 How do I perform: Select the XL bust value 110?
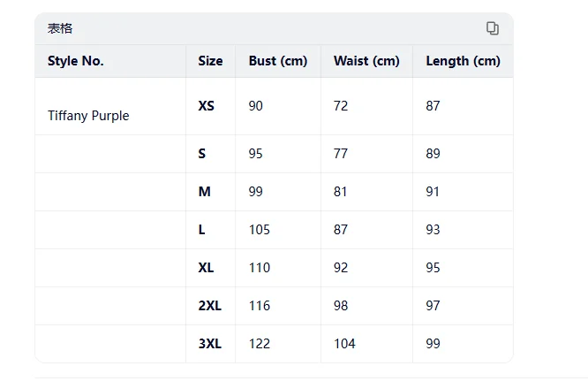coord(260,268)
